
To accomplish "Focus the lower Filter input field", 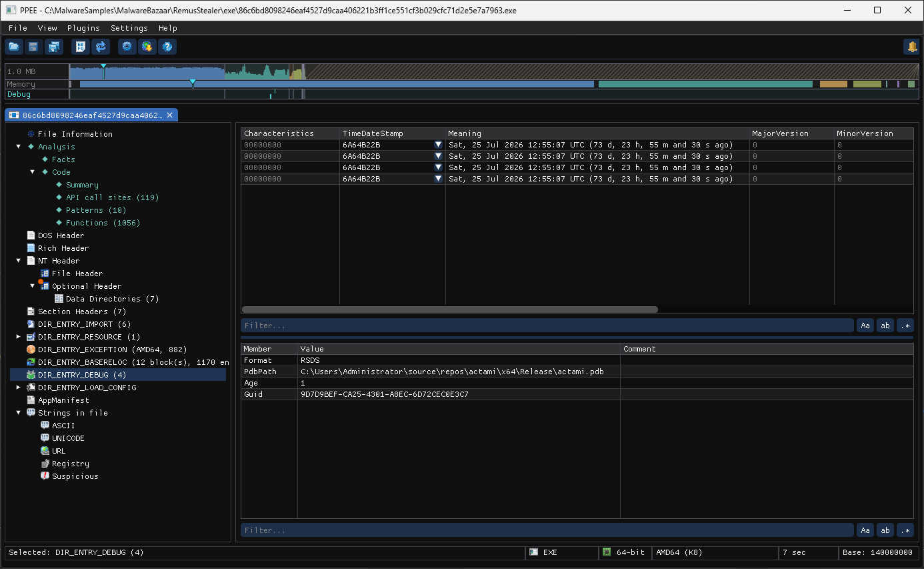I will (547, 530).
